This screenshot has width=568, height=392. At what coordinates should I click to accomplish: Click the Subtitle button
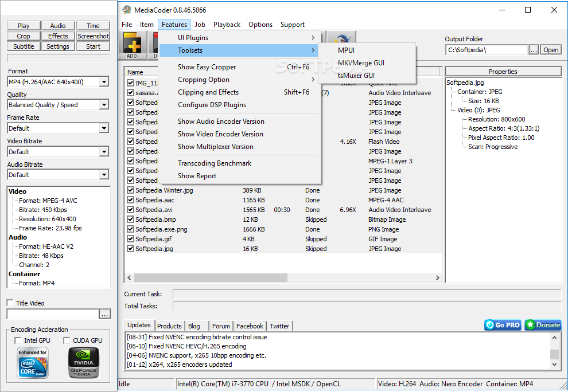[24, 46]
